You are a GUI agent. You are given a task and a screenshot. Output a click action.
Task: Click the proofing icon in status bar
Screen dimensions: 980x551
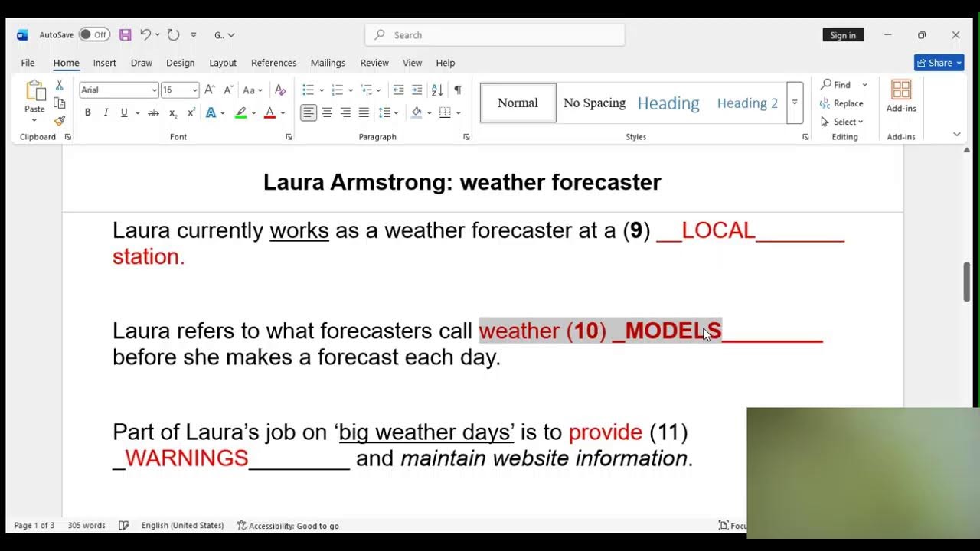coord(124,526)
